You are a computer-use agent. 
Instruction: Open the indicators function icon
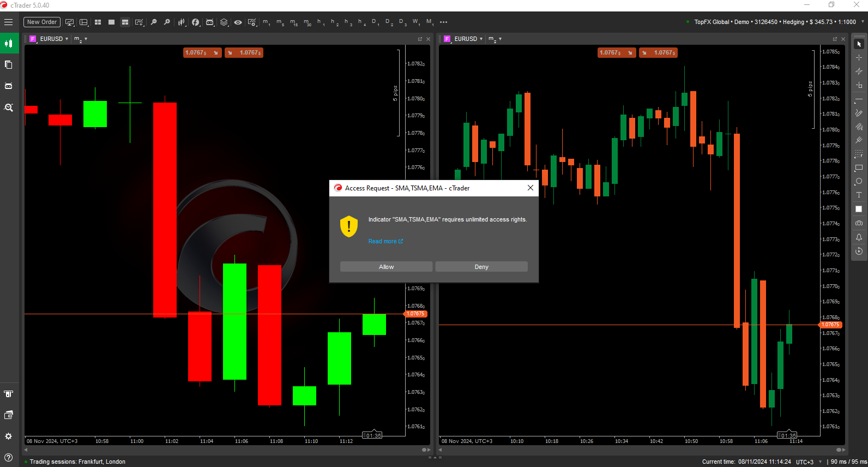(x=196, y=22)
